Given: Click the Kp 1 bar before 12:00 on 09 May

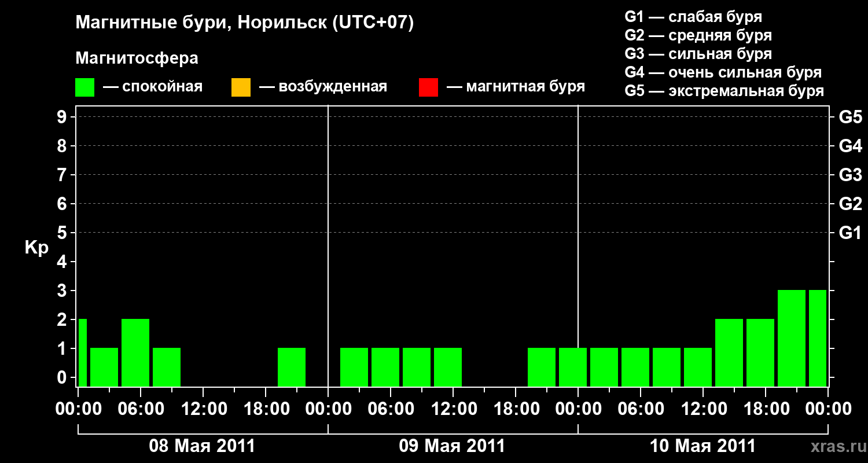Looking at the screenshot, I should 448,367.
